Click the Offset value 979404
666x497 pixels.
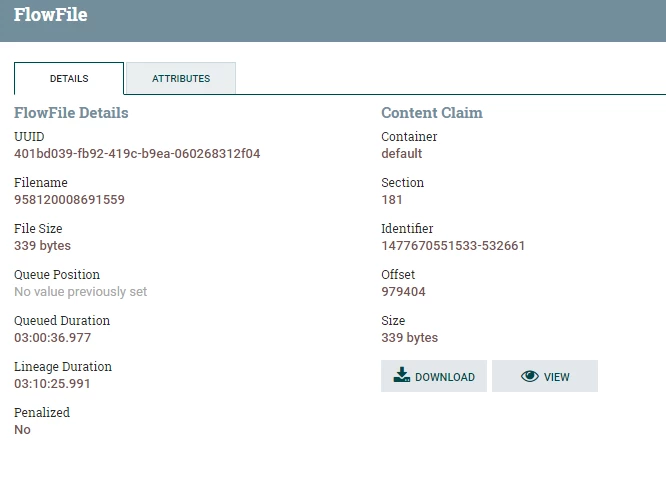point(403,291)
